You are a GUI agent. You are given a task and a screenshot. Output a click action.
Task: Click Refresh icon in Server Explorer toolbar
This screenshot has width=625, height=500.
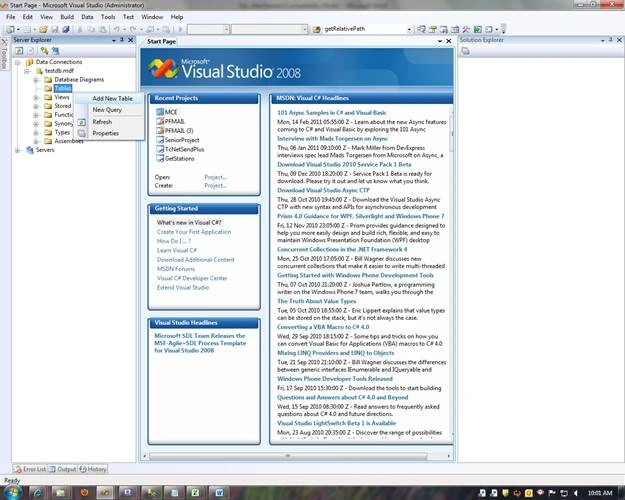click(x=19, y=51)
